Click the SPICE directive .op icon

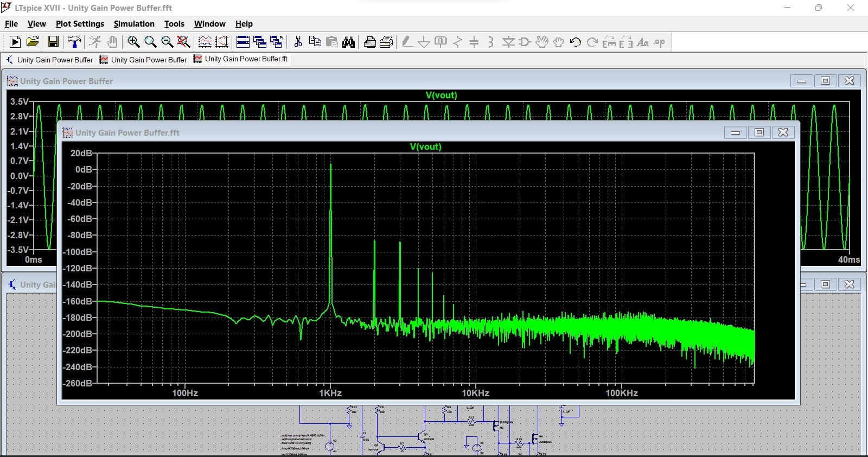click(x=660, y=42)
